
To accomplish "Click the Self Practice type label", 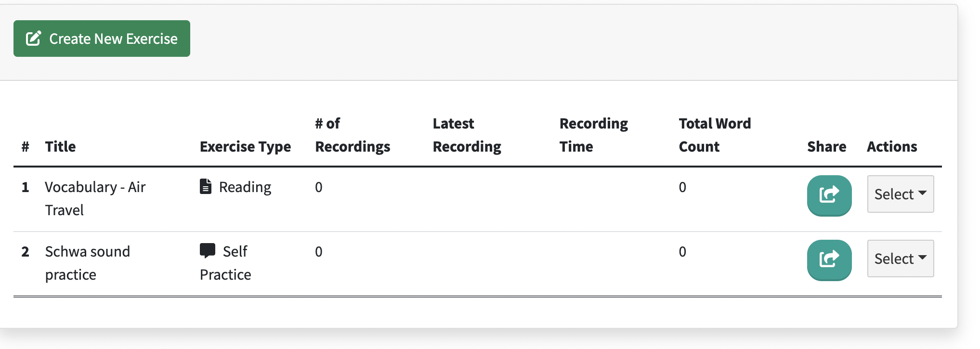I will click(225, 263).
